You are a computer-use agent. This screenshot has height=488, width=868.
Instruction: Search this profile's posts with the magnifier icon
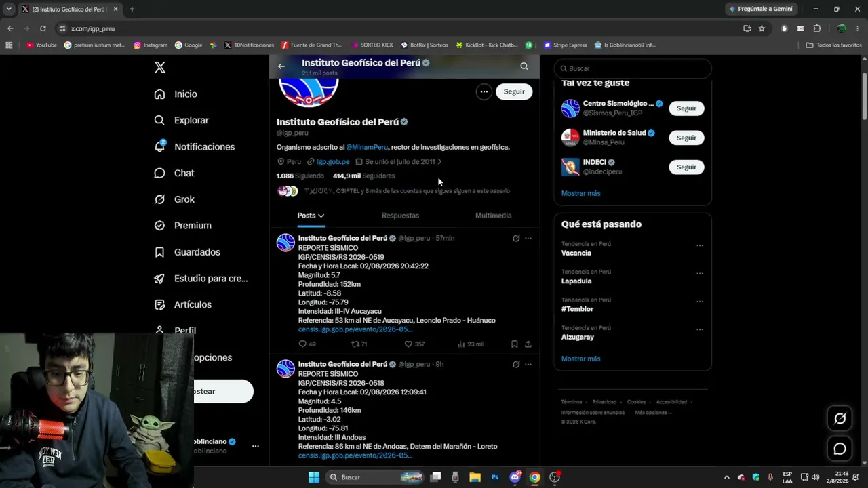coord(524,66)
